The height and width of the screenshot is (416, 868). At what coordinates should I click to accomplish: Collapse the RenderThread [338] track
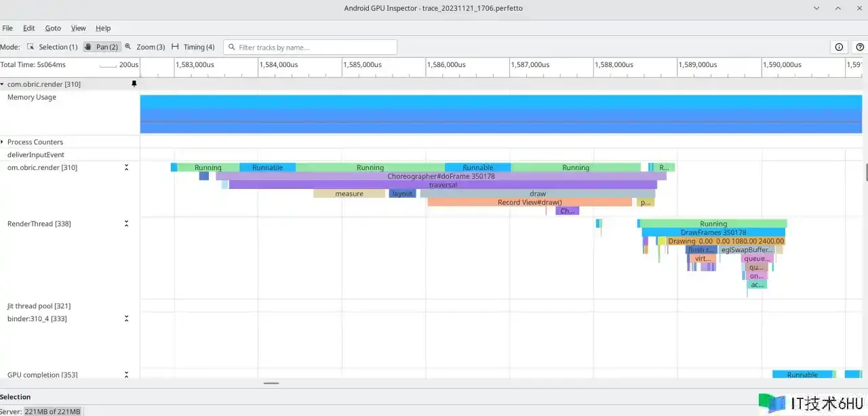pos(126,224)
